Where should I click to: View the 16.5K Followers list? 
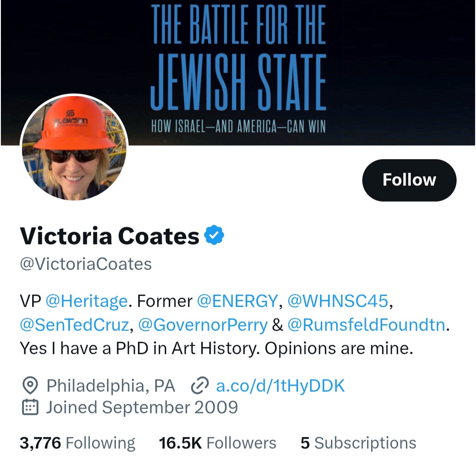coord(218,442)
